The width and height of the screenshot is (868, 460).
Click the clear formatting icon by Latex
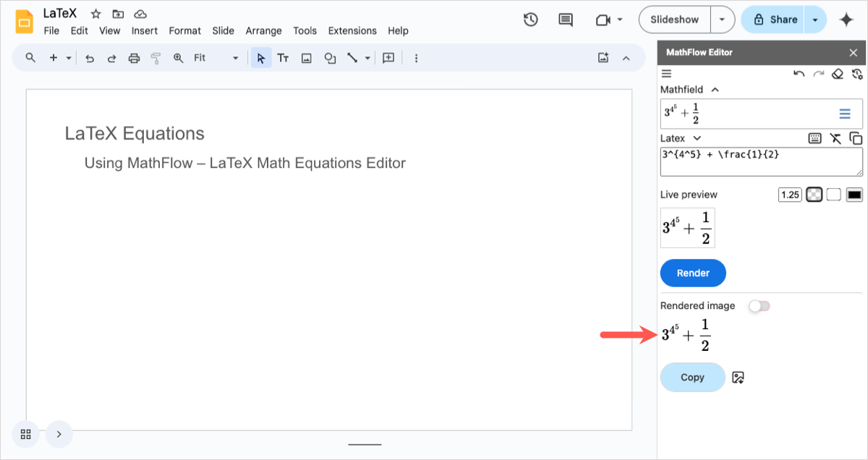click(x=836, y=138)
